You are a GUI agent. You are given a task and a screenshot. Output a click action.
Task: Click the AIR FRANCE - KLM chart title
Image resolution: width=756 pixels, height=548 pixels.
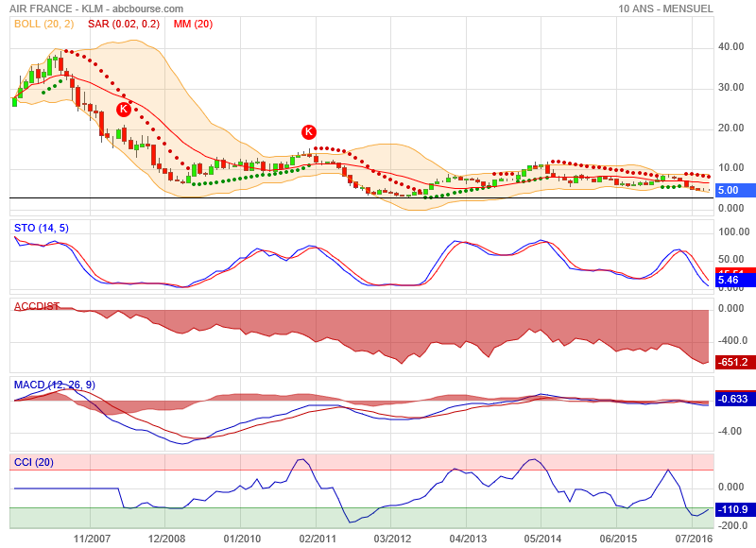[x=96, y=9]
